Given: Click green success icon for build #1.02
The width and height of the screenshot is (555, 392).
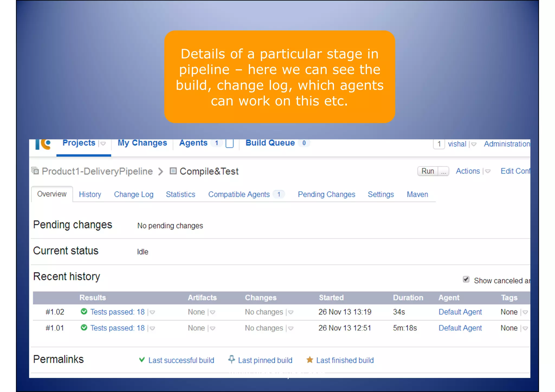Looking at the screenshot, I should click(84, 312).
